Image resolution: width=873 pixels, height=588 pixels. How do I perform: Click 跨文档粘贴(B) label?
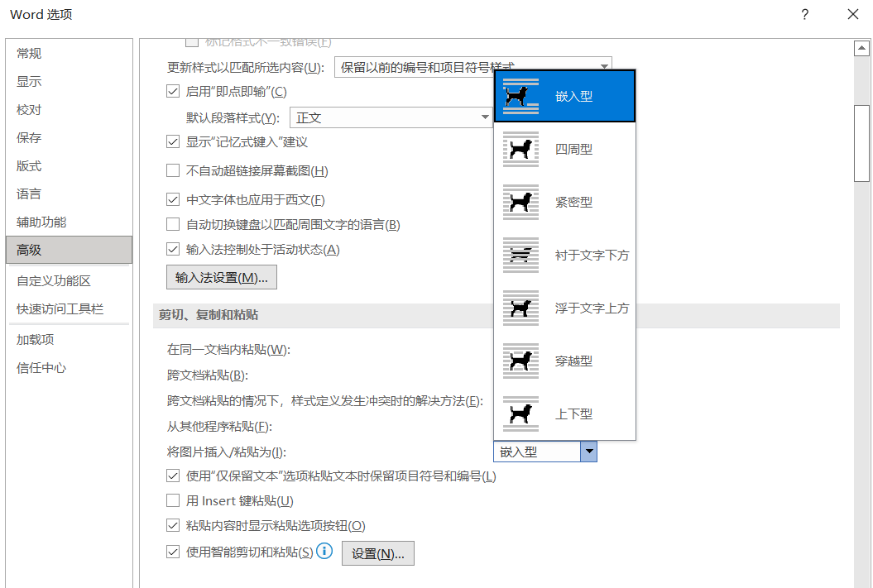click(x=208, y=375)
